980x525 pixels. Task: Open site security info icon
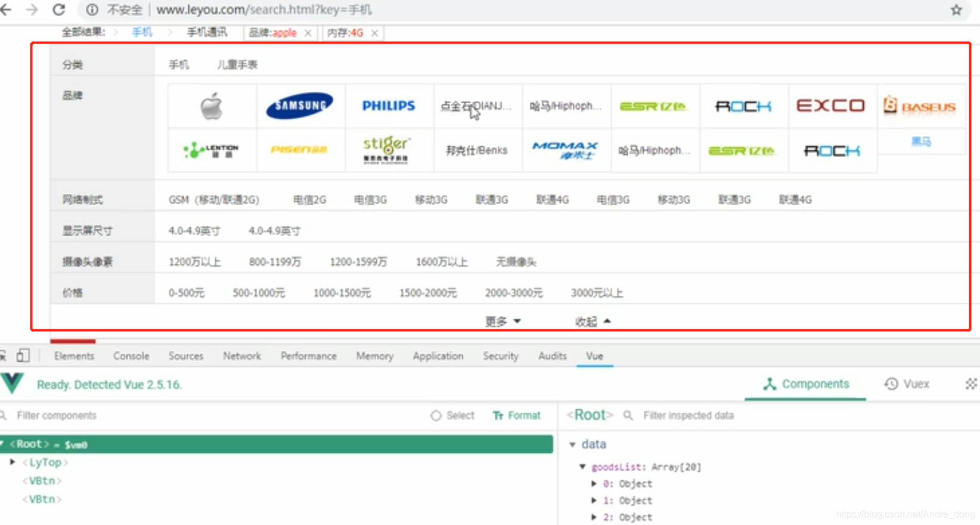point(92,10)
